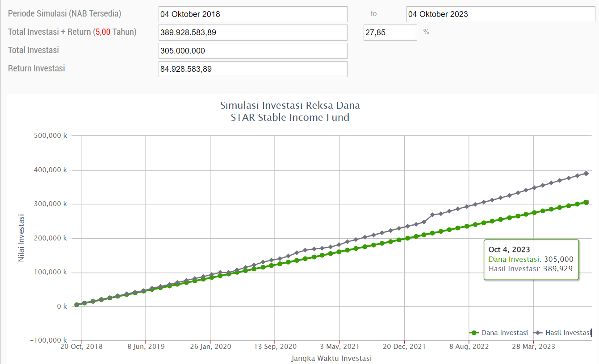Click the tooltip Hasil Investasi: 389,929 line

point(531,269)
